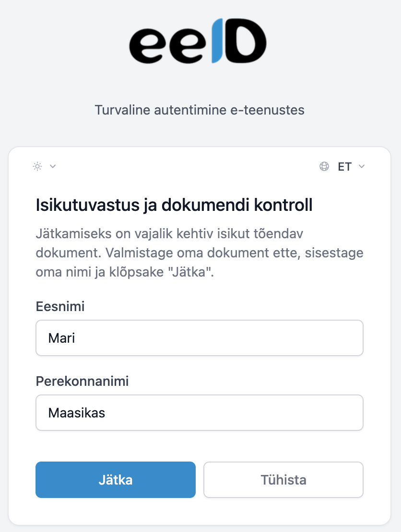Focus the Perekonnanimi input field

[199, 412]
